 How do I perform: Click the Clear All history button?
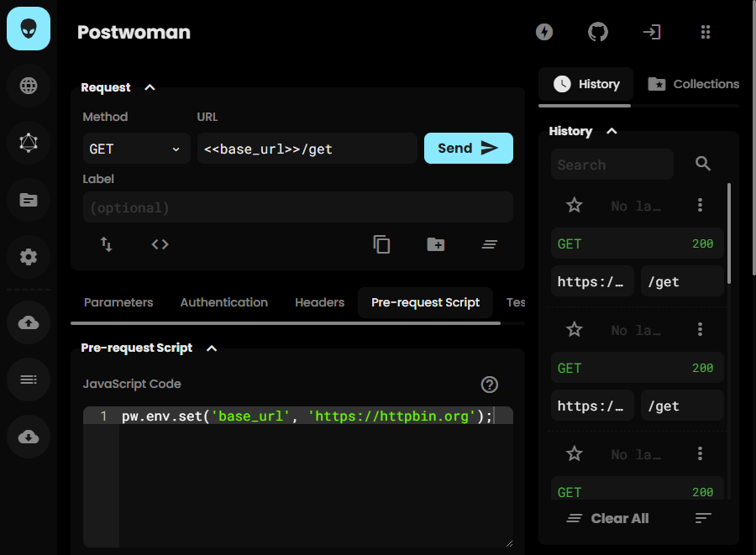click(x=607, y=518)
